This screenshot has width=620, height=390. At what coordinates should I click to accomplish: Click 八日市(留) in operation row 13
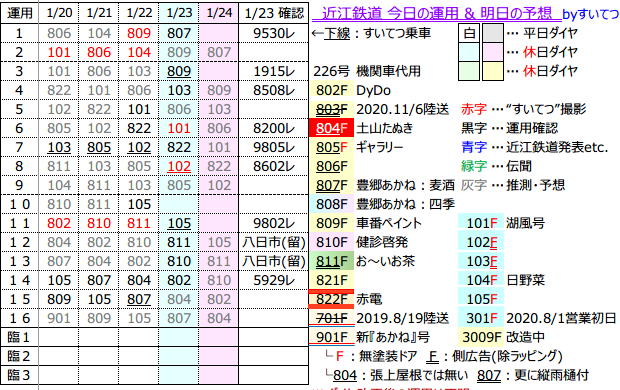[x=274, y=261]
